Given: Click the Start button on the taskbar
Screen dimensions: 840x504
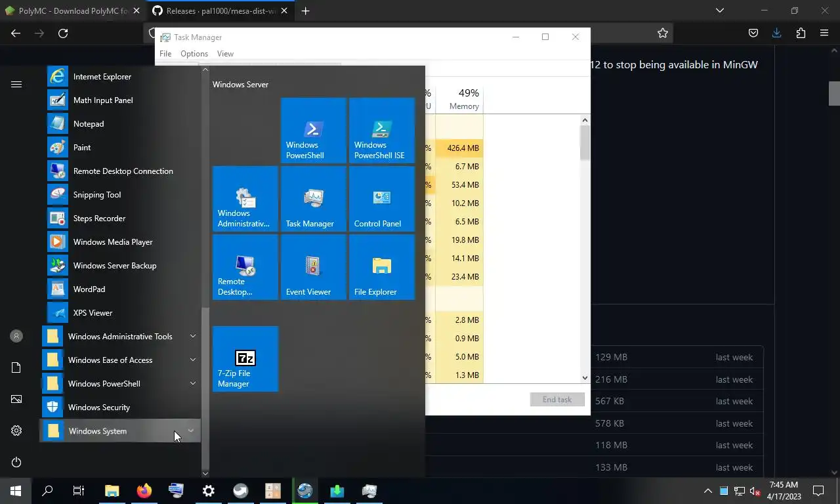Looking at the screenshot, I should click(16, 491).
